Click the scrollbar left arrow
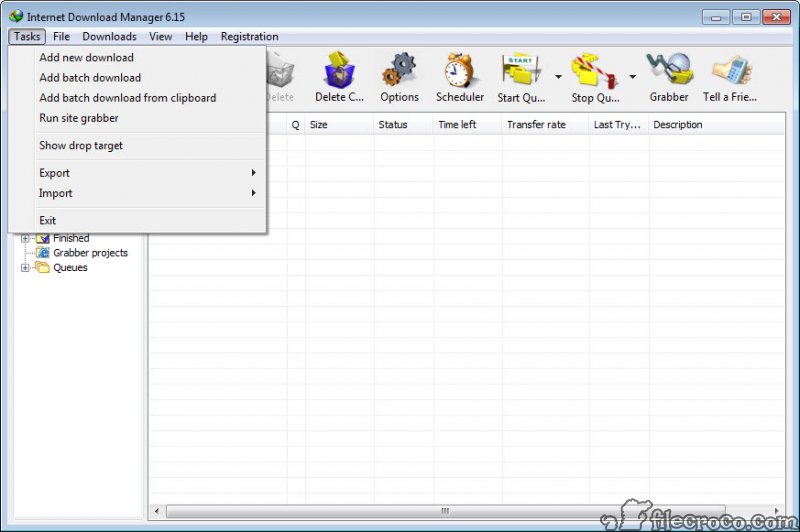Image resolution: width=800 pixels, height=532 pixels. point(157,511)
